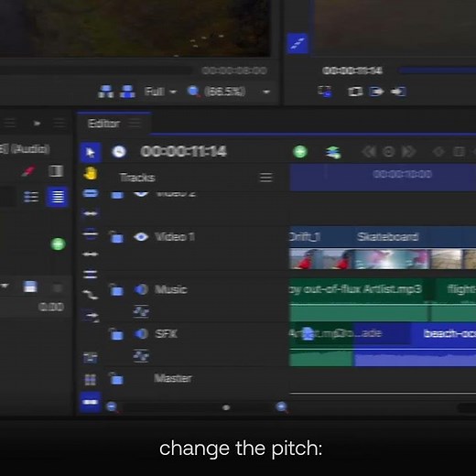Screen dimensions: 476x476
Task: Switch to the Editor tab
Action: 103,124
